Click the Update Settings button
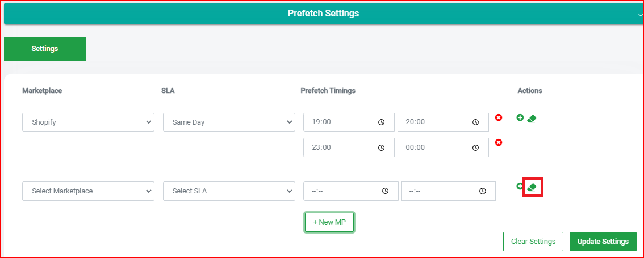Viewport: 644px width, 258px height. pyautogui.click(x=603, y=242)
